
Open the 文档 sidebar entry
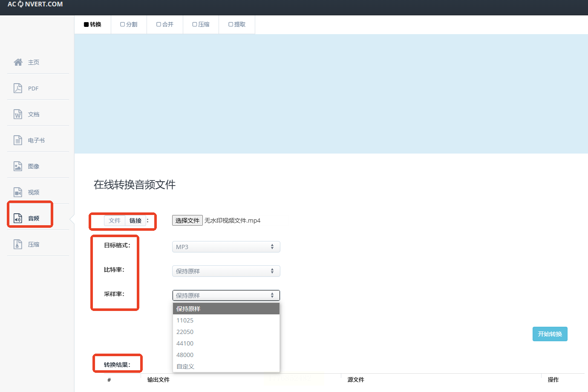pos(38,114)
